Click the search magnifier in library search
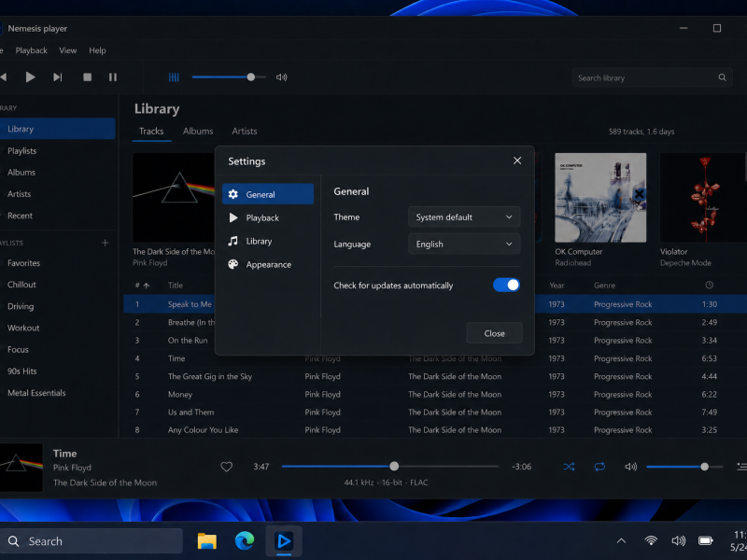This screenshot has height=560, width=747. click(x=722, y=77)
